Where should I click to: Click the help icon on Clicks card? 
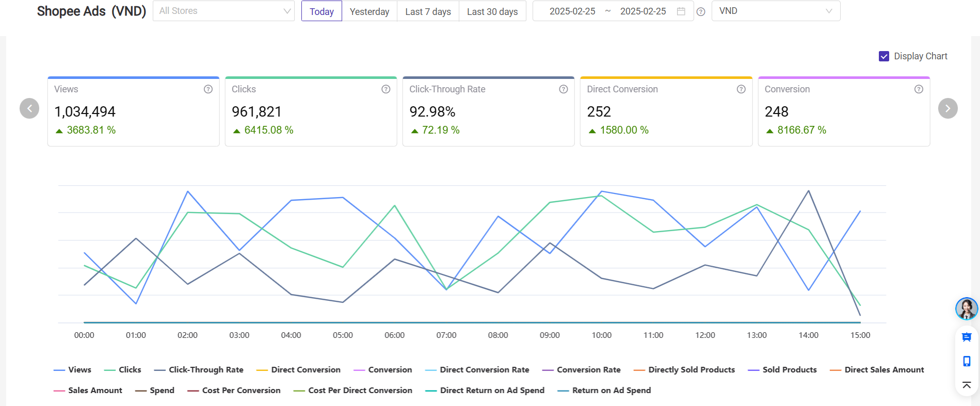coord(385,89)
